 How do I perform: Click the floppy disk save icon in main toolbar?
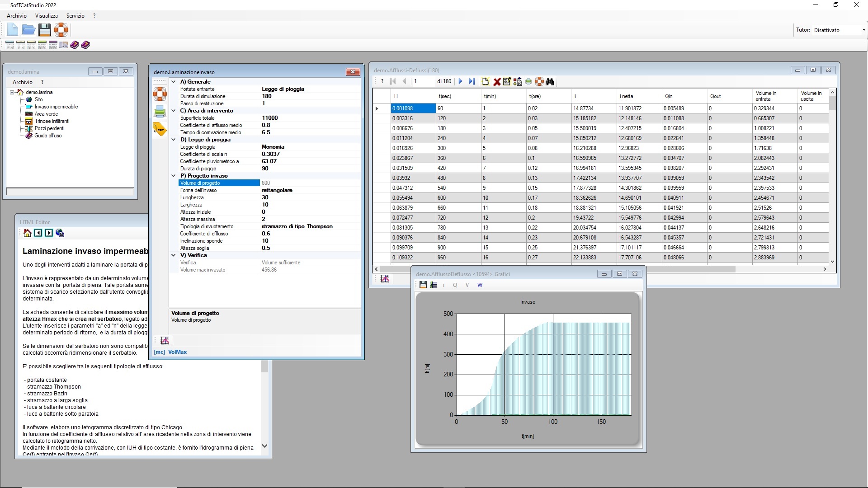point(44,30)
